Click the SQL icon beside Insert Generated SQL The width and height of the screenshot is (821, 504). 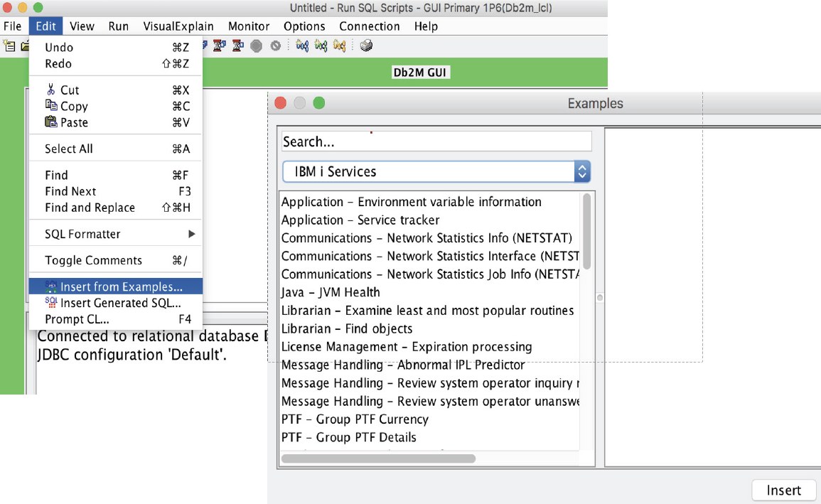(x=50, y=303)
